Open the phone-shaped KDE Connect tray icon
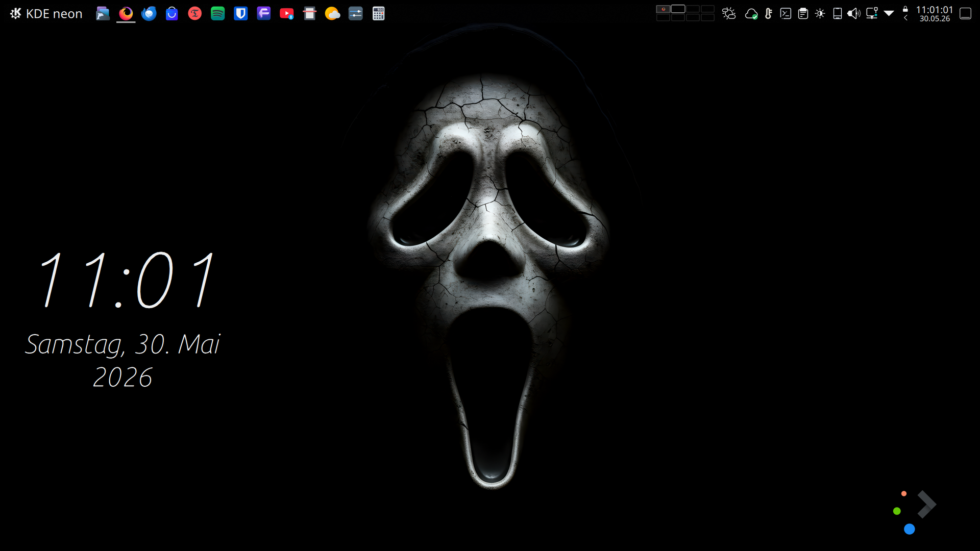Screen dimensions: 980x551 (838, 14)
